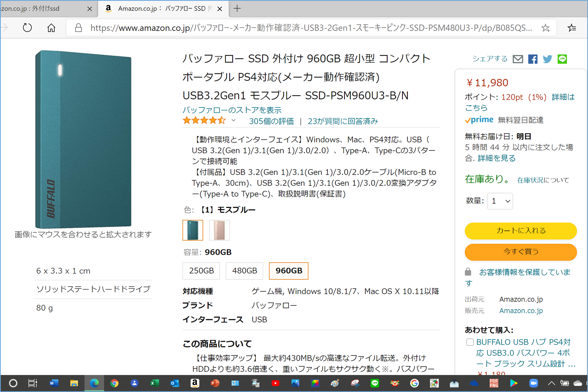The width and height of the screenshot is (588, 392).
Task: Share product on Facebook
Action: pyautogui.click(x=533, y=59)
